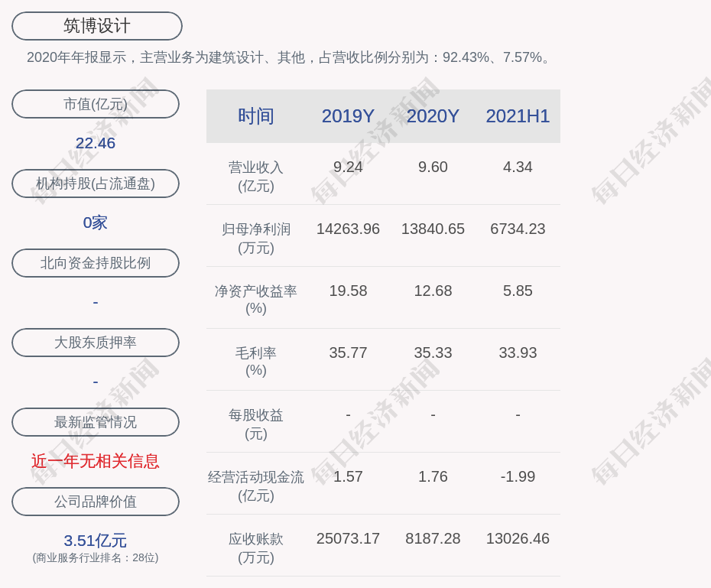
Task: Click the 毛利率(%) row label
Action: pyautogui.click(x=256, y=362)
